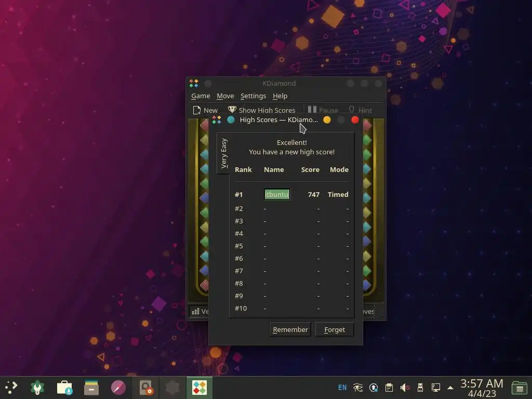Click the High Scores dialog app icon

[x=217, y=120]
